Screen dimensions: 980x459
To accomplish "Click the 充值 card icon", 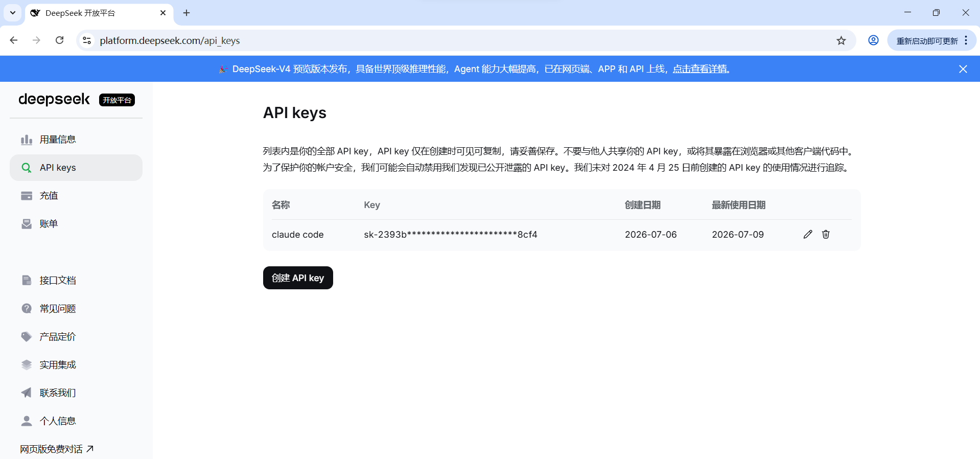I will [27, 196].
